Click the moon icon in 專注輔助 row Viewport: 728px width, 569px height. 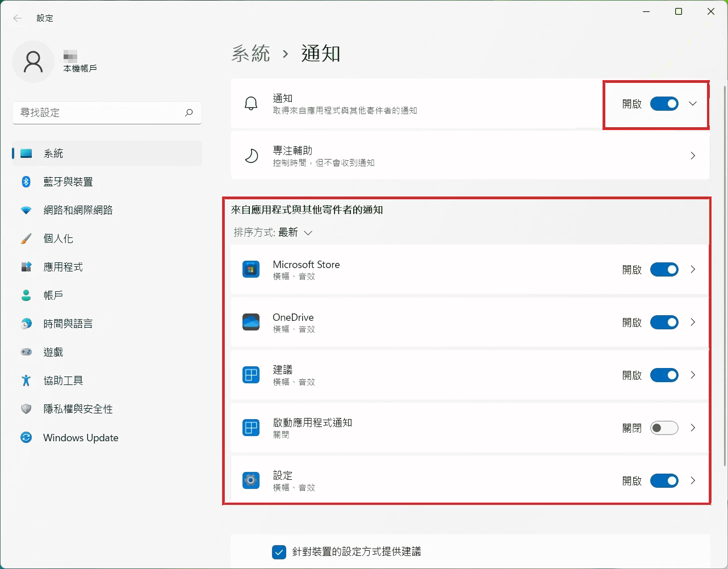[x=251, y=156]
